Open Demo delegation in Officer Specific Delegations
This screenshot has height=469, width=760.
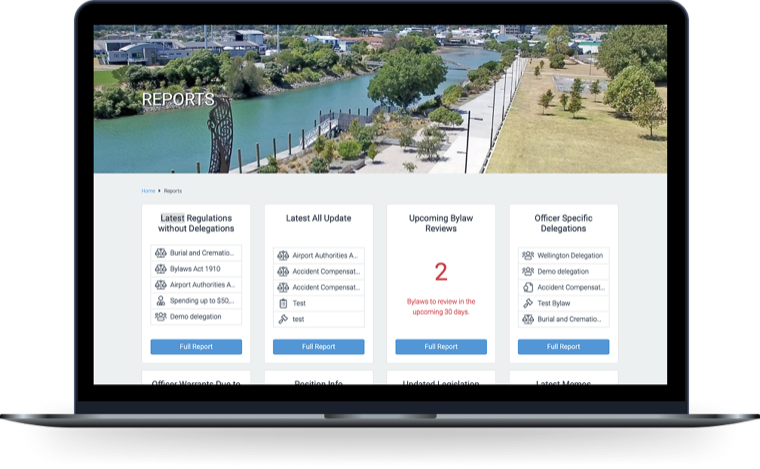click(563, 271)
